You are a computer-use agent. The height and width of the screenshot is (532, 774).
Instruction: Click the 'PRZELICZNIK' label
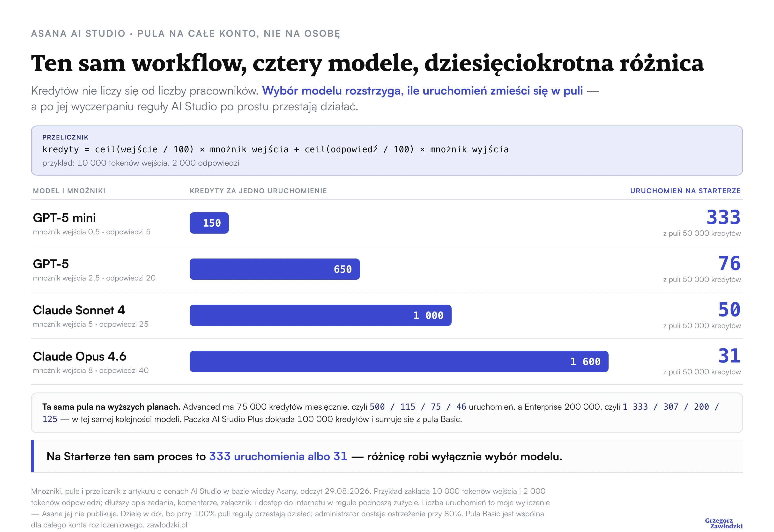click(65, 137)
